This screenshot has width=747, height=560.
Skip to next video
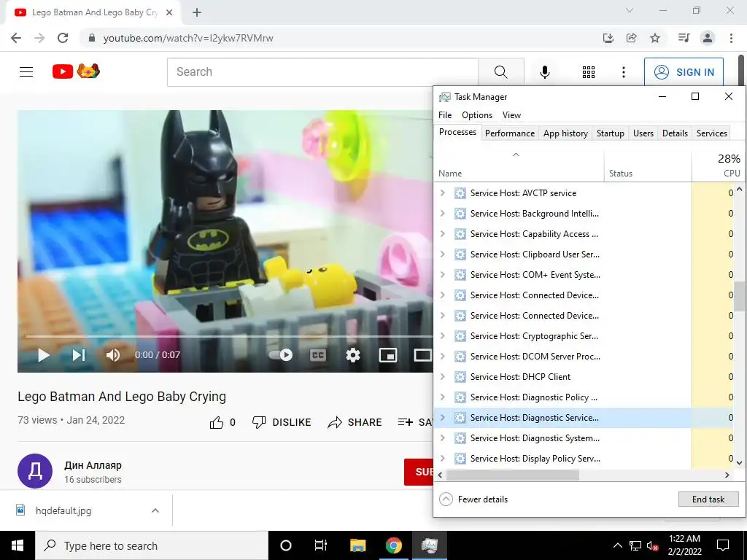coord(79,355)
